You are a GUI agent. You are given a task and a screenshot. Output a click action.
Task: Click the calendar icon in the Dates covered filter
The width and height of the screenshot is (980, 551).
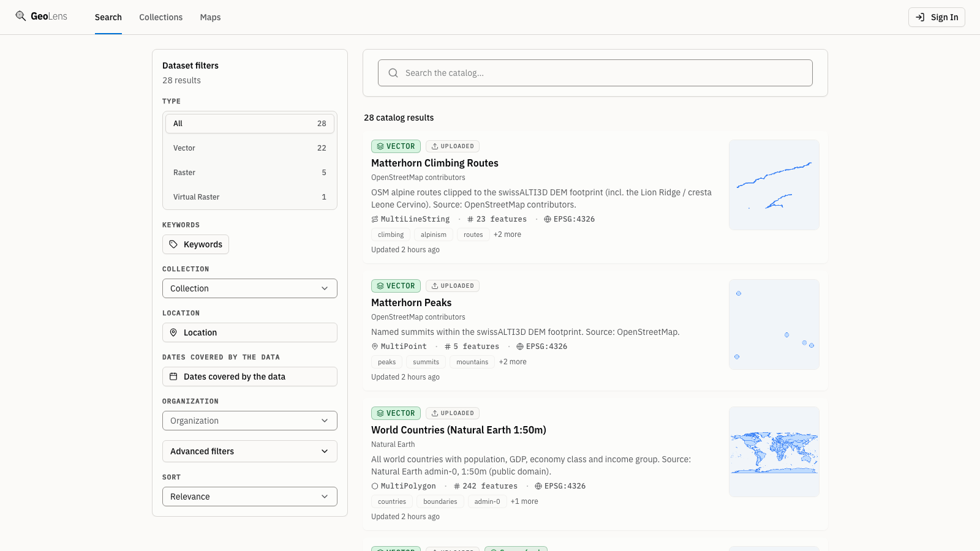coord(173,377)
